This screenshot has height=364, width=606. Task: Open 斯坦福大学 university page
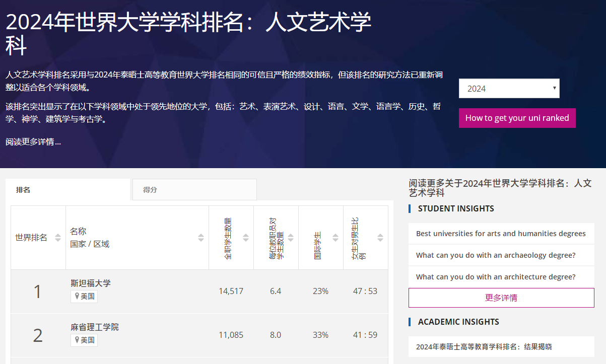click(x=91, y=283)
